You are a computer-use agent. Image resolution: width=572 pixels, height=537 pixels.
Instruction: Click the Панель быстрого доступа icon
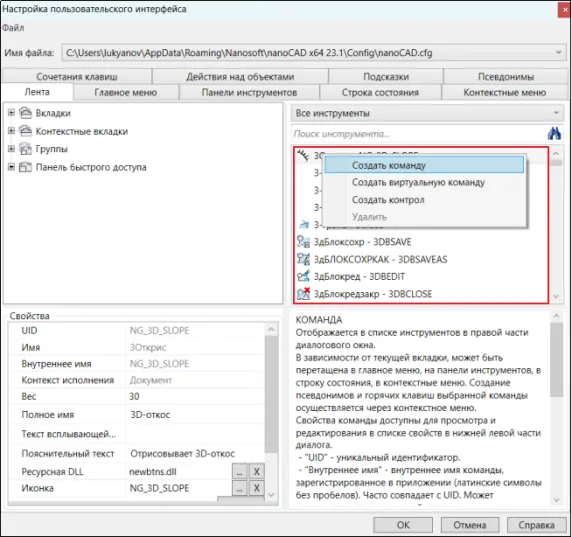[25, 167]
